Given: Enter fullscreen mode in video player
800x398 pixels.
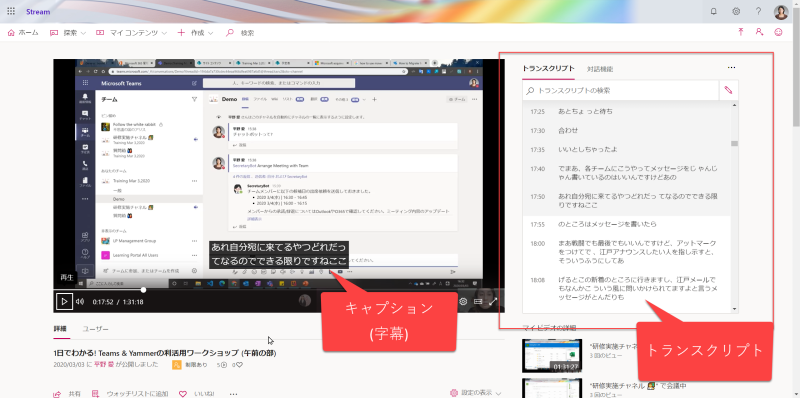Looking at the screenshot, I should tap(493, 302).
